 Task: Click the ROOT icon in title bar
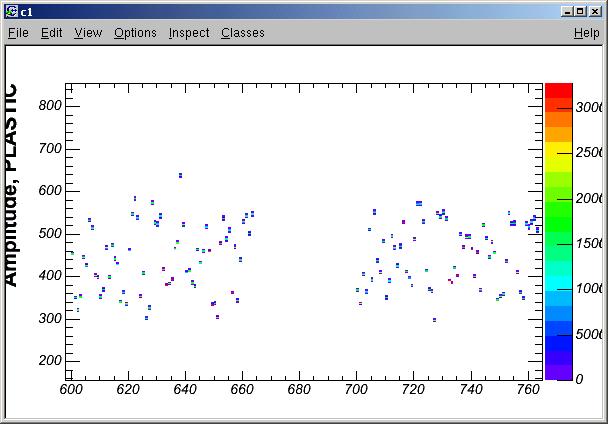click(x=12, y=12)
